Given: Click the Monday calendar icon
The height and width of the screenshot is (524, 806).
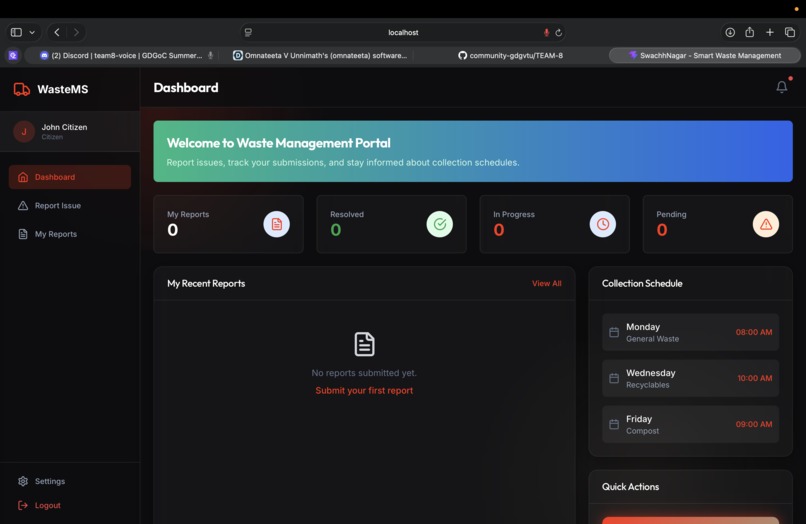Looking at the screenshot, I should (614, 332).
